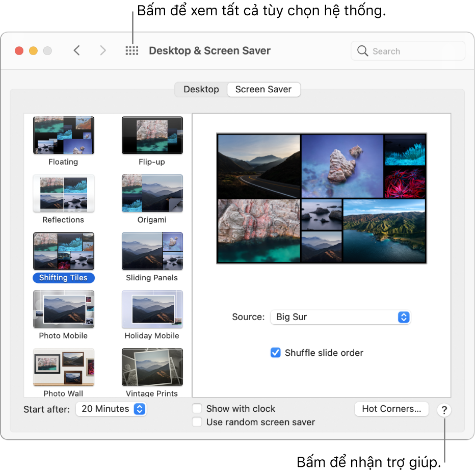Click the Floating label text
This screenshot has height=473, width=476.
coord(63,162)
